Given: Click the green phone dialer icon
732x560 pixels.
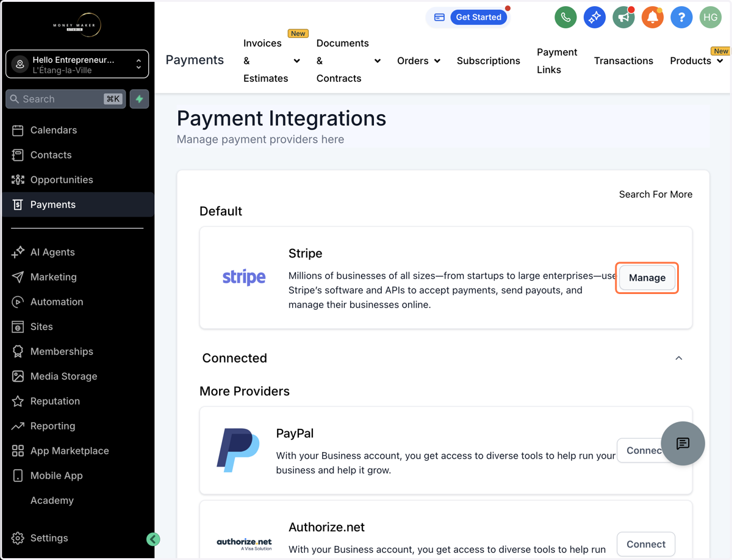Looking at the screenshot, I should point(565,17).
